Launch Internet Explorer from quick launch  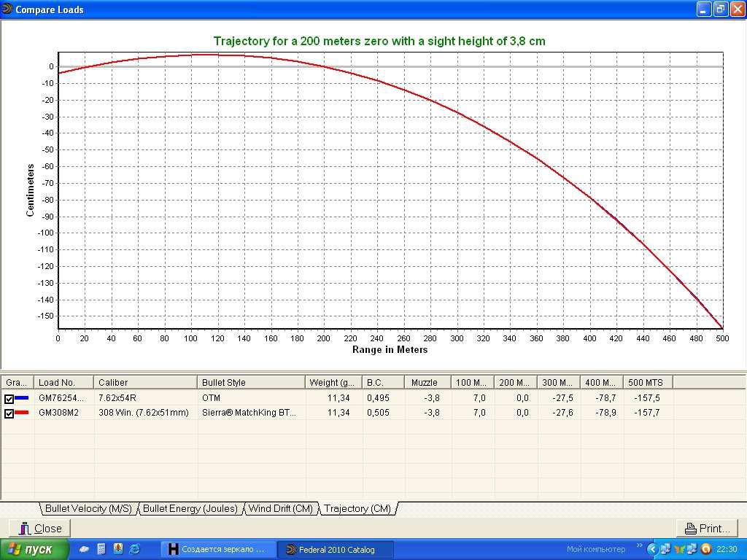[134, 549]
